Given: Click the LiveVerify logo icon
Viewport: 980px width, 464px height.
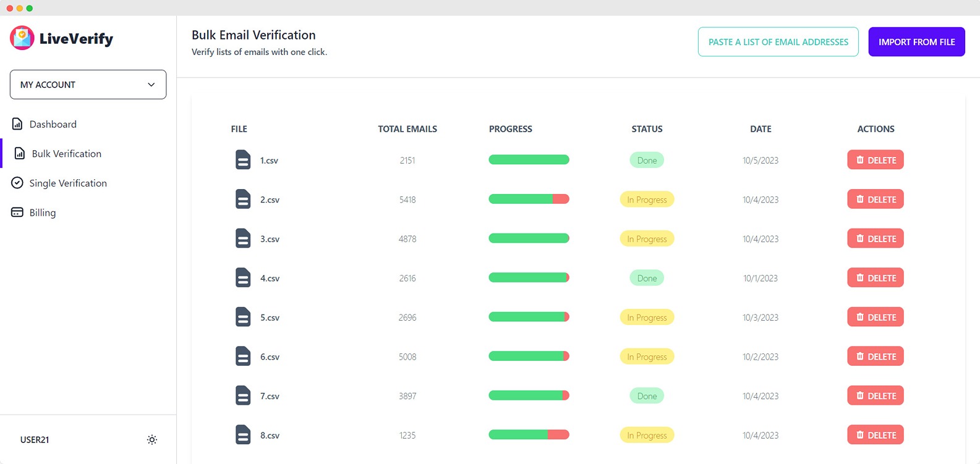Looking at the screenshot, I should pyautogui.click(x=22, y=38).
